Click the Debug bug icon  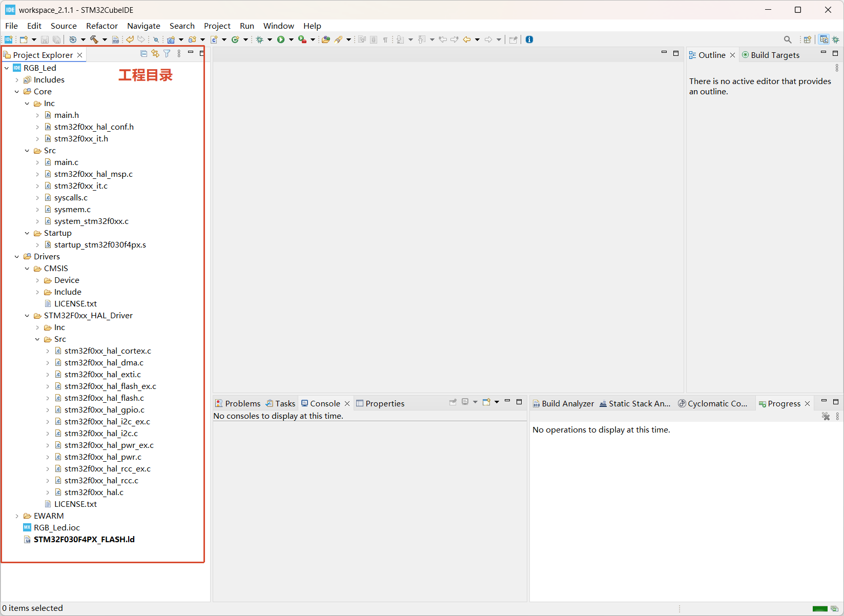260,39
